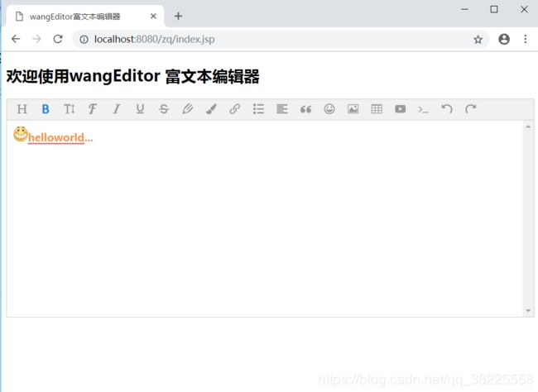Toggle bold formatting button
538x392 pixels.
tap(46, 109)
